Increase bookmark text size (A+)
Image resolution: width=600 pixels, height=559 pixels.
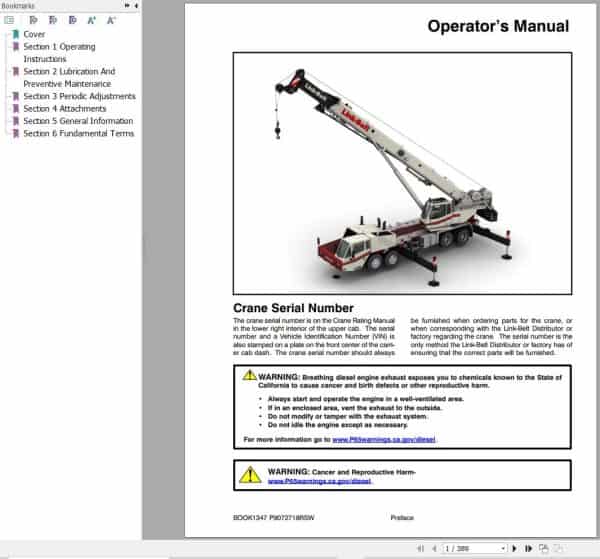(91, 20)
